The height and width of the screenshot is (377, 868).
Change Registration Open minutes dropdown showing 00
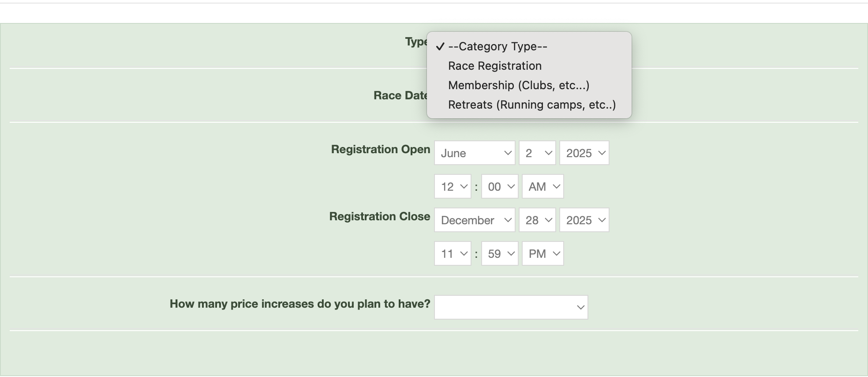pyautogui.click(x=500, y=186)
